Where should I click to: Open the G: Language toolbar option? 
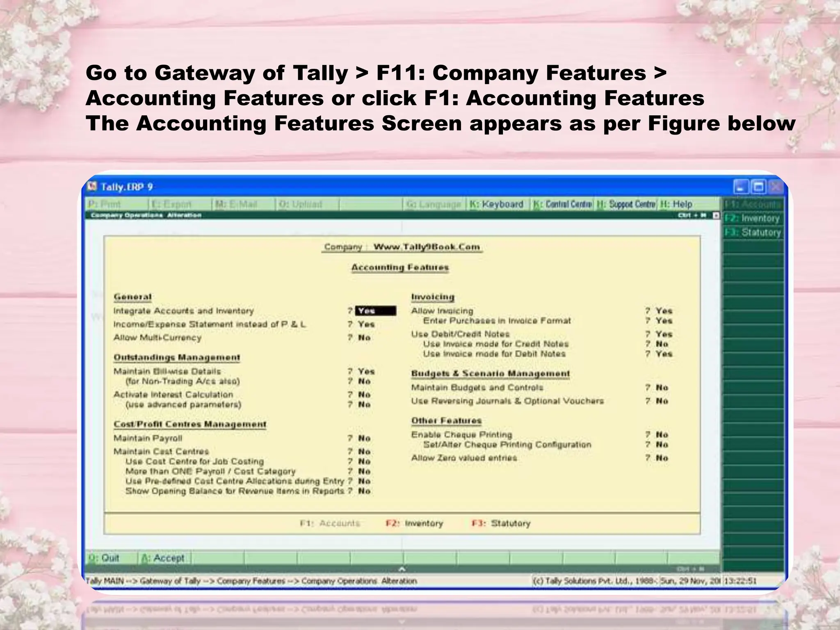pos(434,204)
